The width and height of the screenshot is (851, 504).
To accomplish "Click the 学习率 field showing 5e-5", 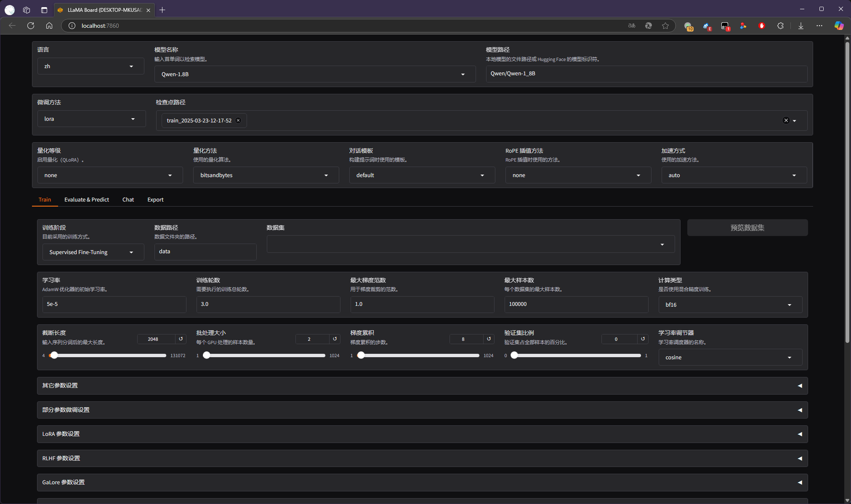I will [x=114, y=304].
